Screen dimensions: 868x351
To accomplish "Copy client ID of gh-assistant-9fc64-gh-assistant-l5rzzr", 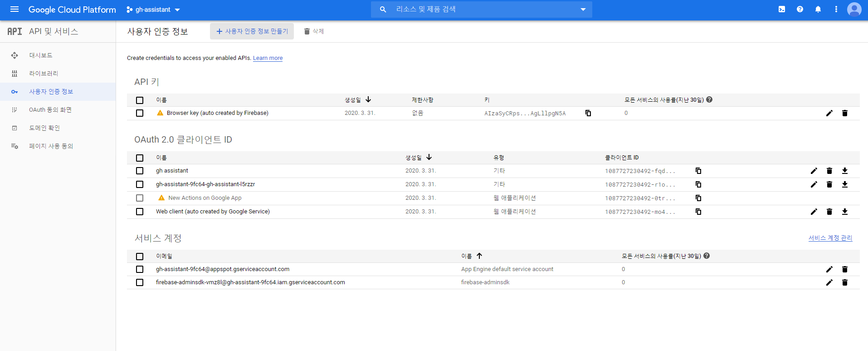I will tap(698, 184).
